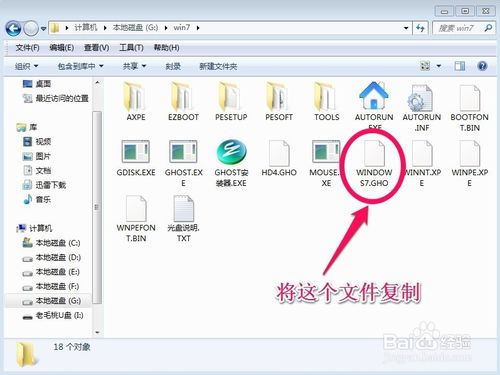Viewport: 500px width, 375px height.
Task: Click the 刻录 button
Action: point(173,66)
